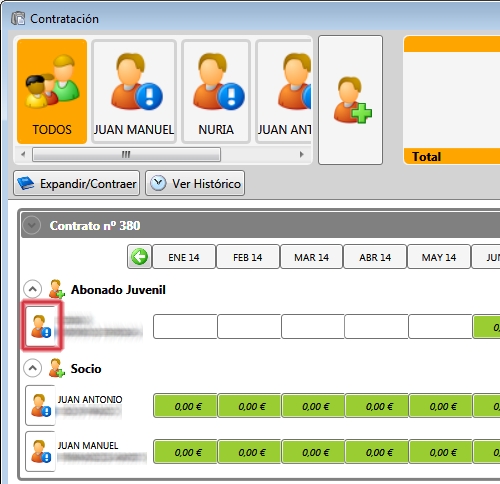
Task: Click the add new person icon
Action: [350, 100]
